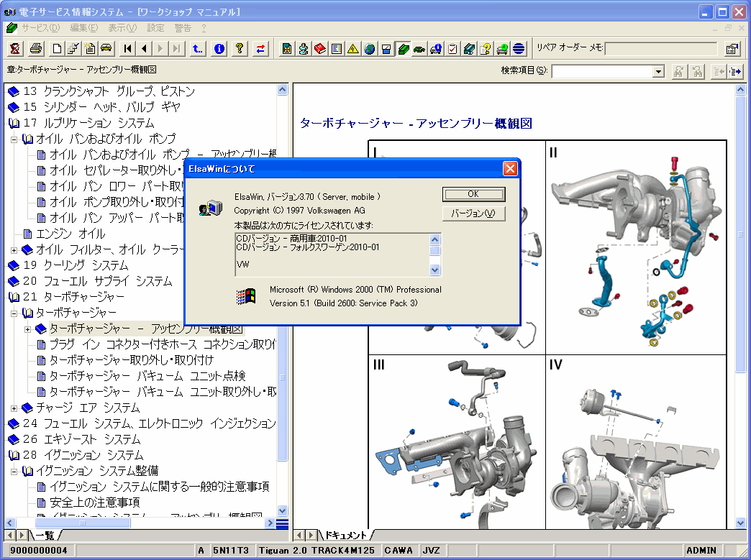Screen dimensions: 751x560
Task: Click the yellow car vehicle icon
Action: [105, 48]
